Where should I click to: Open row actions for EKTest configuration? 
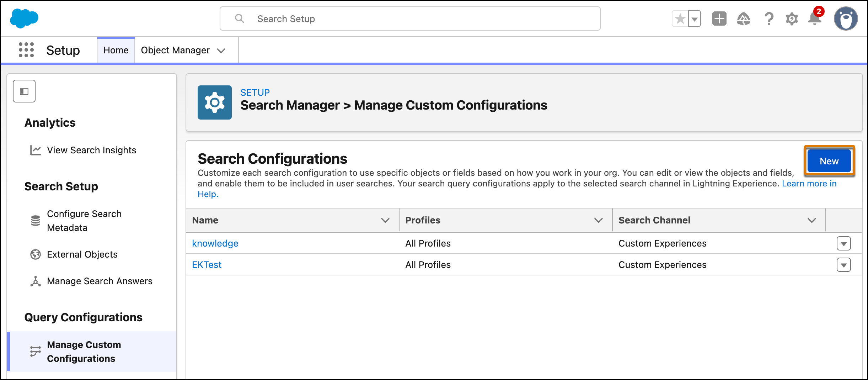(x=843, y=265)
